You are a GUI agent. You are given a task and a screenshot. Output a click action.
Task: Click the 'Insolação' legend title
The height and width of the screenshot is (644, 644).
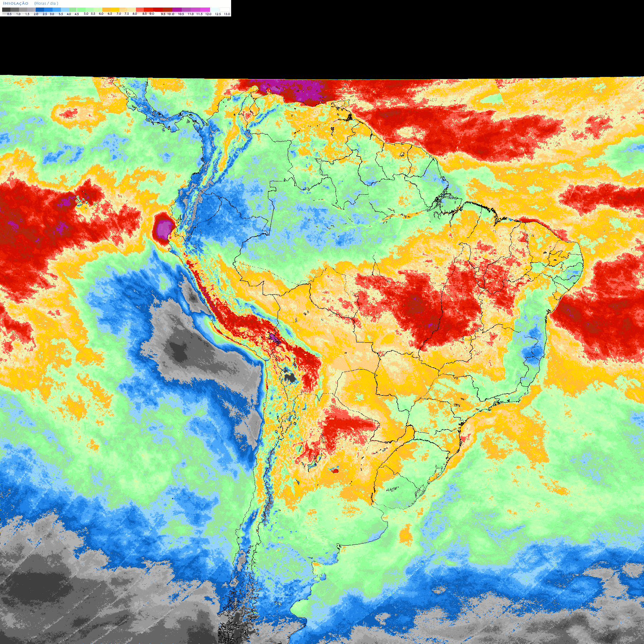tap(16, 3)
